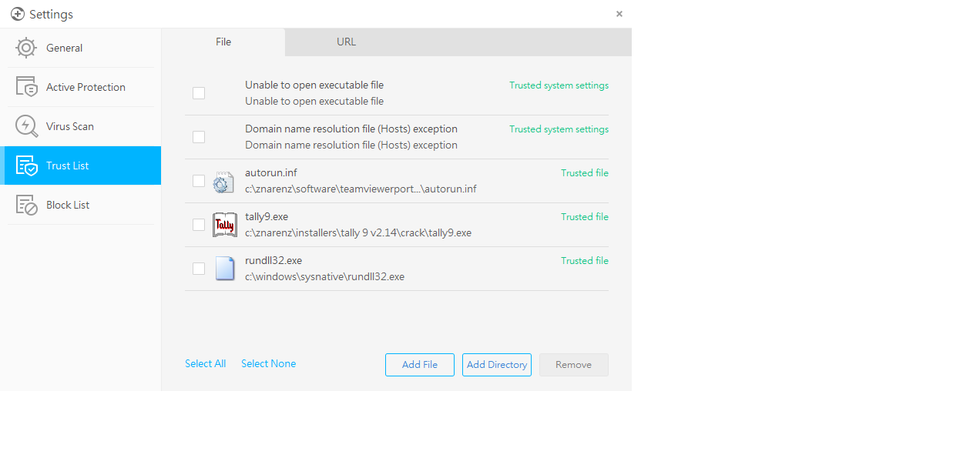Click the rundll32.exe document icon
980x468 pixels.
(x=224, y=269)
